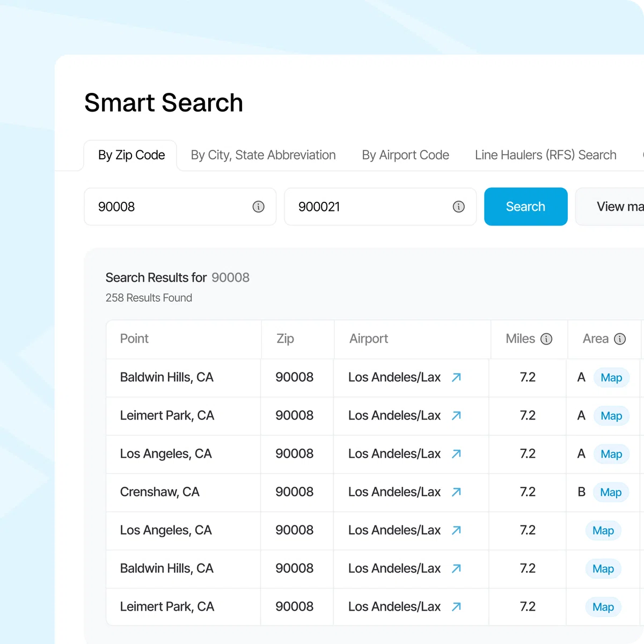Open Map for first Leimert Park, CA row

click(611, 416)
